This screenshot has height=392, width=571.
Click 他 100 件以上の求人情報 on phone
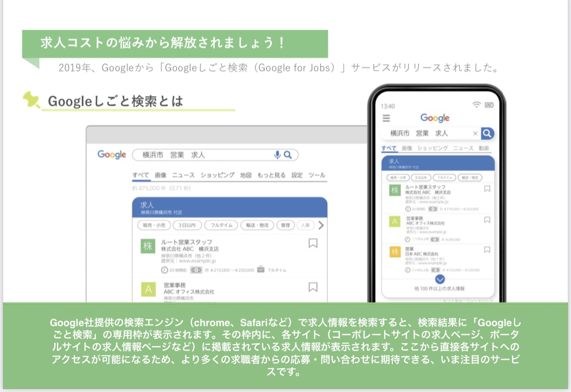coord(439,289)
